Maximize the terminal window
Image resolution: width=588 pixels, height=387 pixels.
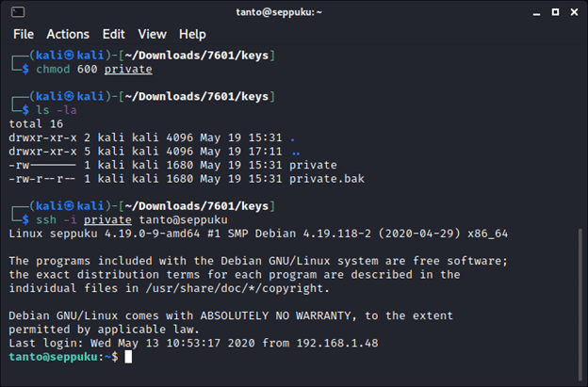tap(547, 12)
